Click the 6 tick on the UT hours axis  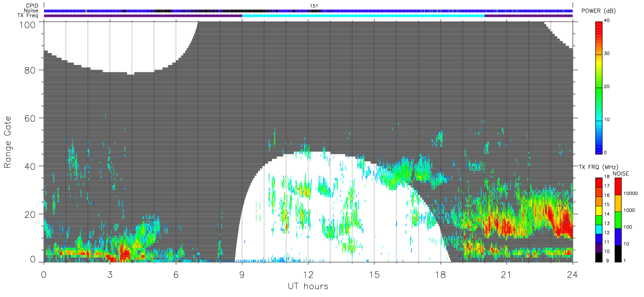176,274
